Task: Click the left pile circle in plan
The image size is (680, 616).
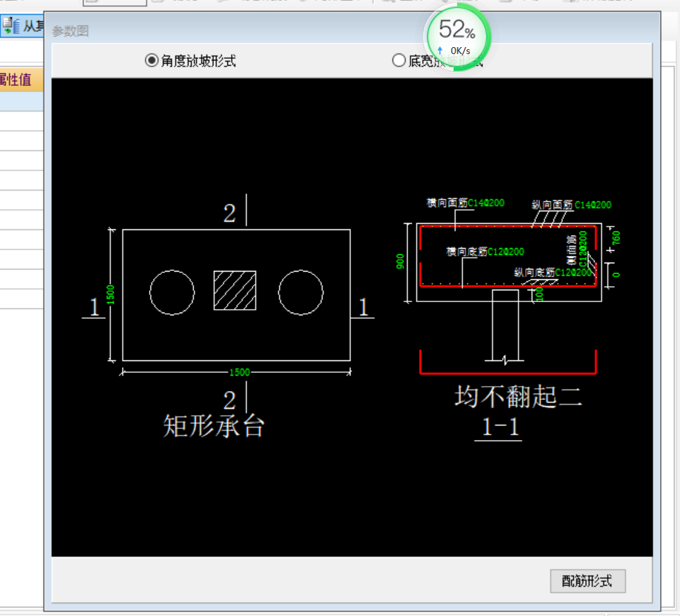Action: pyautogui.click(x=172, y=292)
